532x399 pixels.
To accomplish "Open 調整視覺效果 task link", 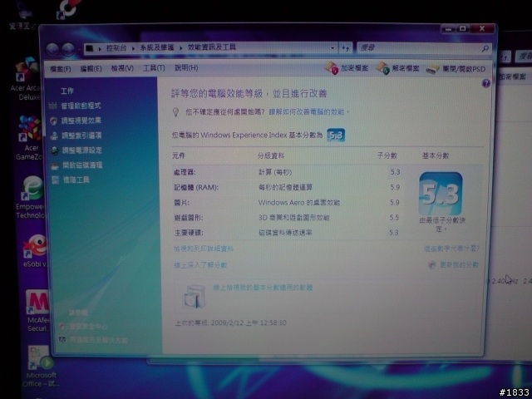I will tap(81, 121).
